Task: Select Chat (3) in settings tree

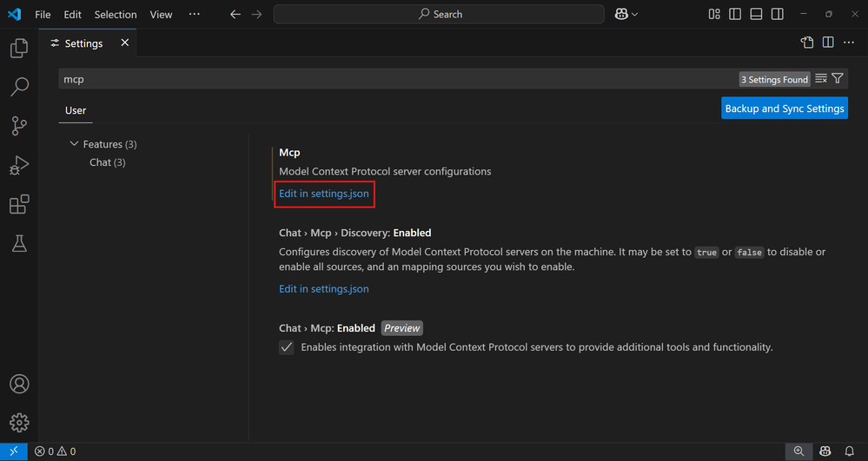Action: pos(108,162)
